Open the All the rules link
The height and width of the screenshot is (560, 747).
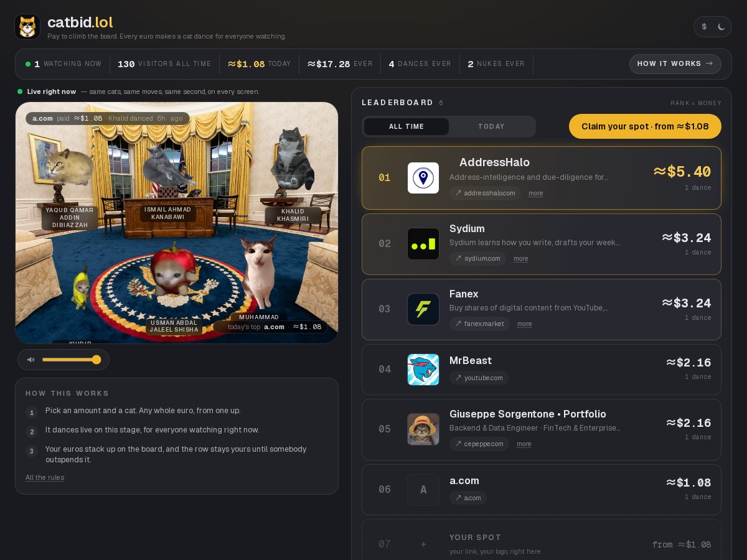(45, 477)
